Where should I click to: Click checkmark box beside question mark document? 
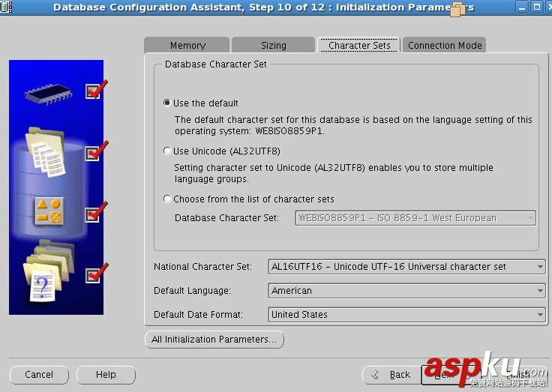[x=92, y=276]
